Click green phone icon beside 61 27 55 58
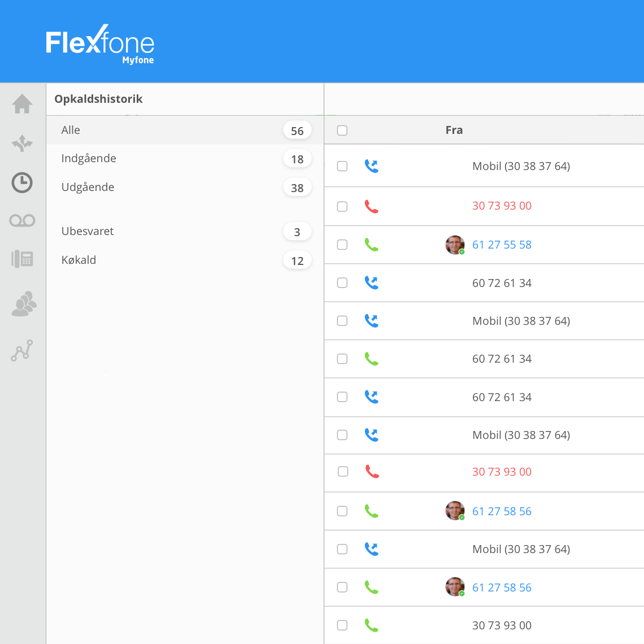 click(x=372, y=245)
